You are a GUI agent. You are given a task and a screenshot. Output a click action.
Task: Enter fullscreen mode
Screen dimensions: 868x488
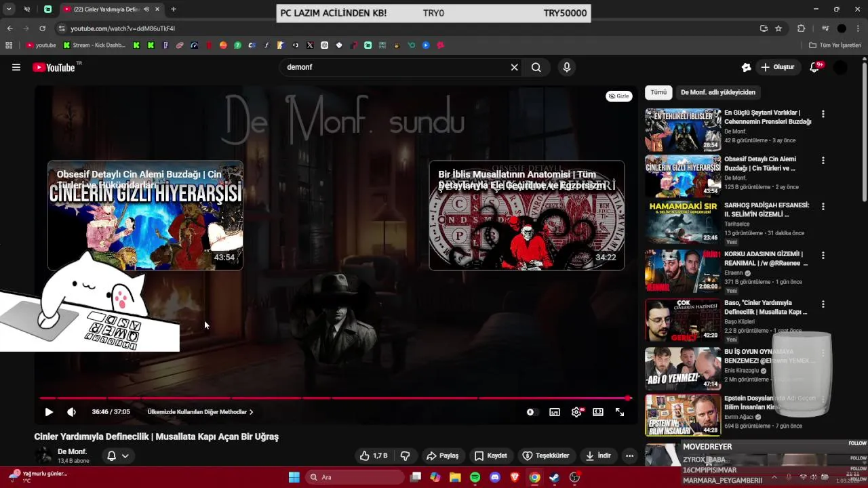[x=620, y=412]
